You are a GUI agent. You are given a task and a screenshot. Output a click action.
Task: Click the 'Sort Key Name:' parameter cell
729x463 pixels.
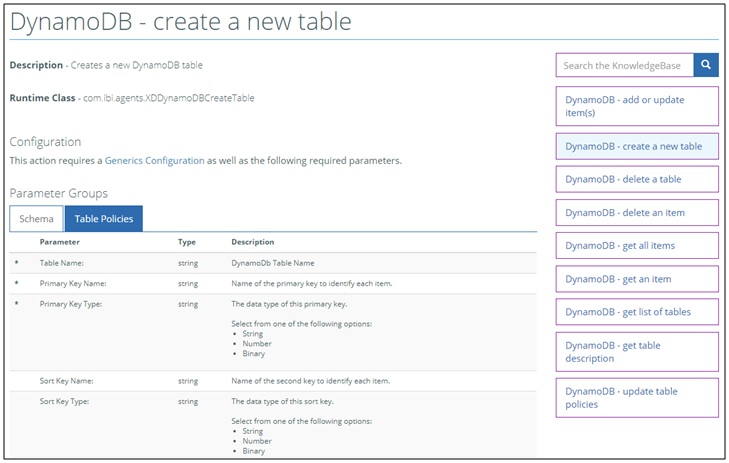[x=66, y=381]
